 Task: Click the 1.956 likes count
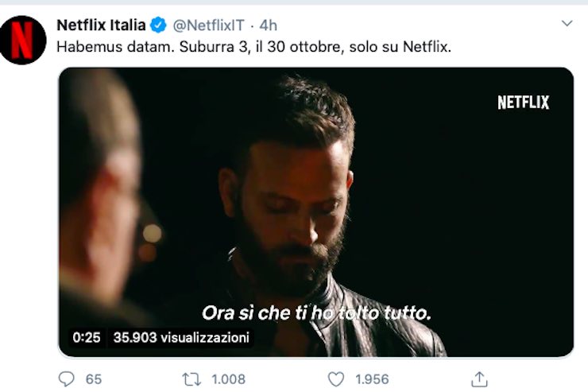(370, 379)
